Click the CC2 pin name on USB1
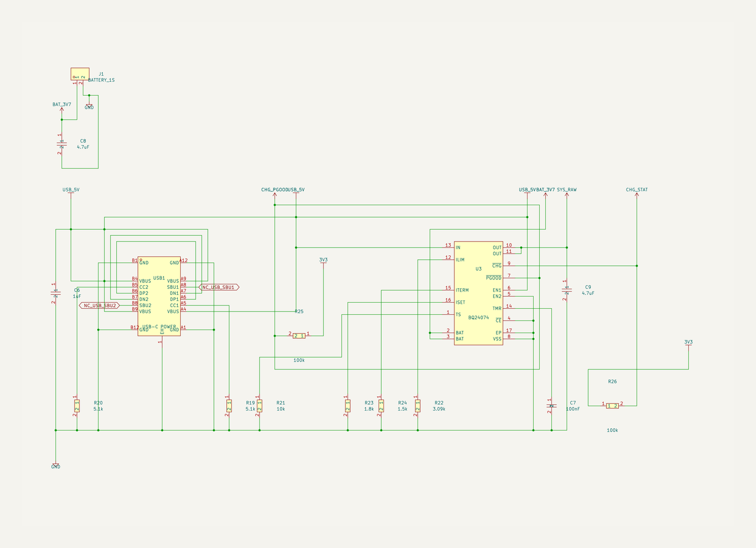This screenshot has width=756, height=548. (144, 287)
